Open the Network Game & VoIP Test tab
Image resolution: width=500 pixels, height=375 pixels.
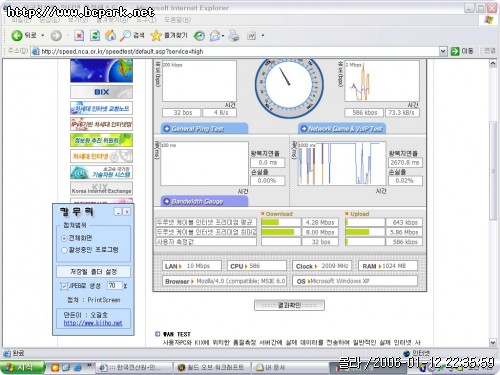342,129
